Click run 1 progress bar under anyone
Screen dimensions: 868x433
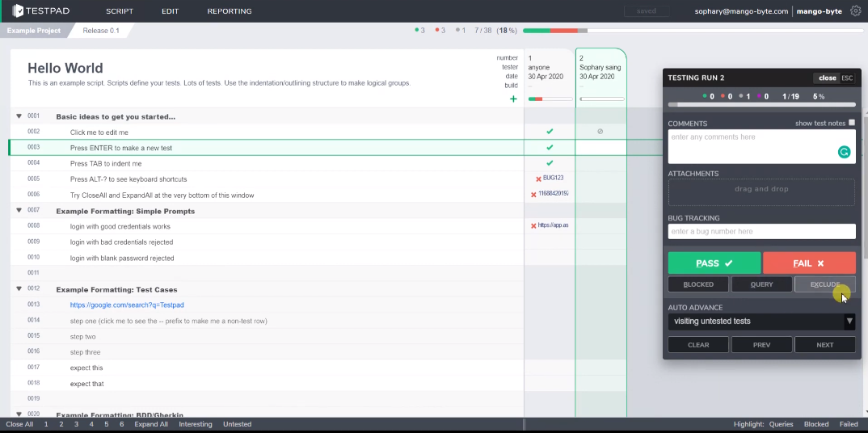[x=550, y=99]
